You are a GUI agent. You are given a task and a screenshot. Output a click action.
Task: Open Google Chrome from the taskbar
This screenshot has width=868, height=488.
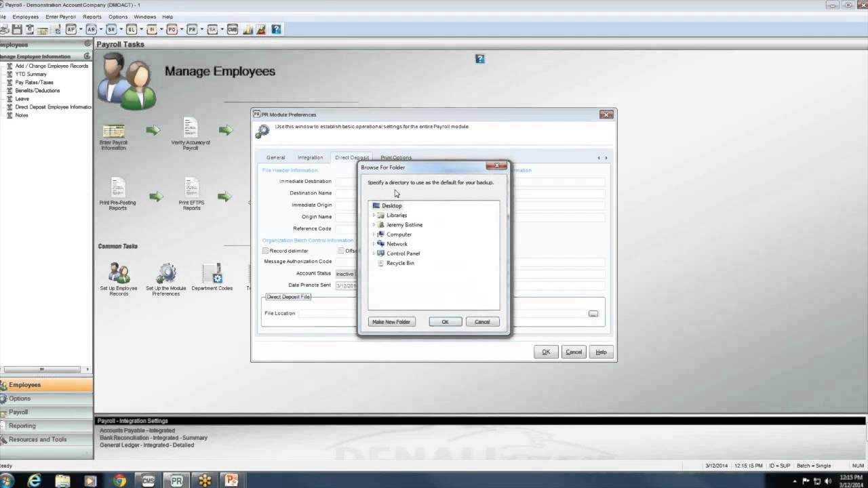119,481
